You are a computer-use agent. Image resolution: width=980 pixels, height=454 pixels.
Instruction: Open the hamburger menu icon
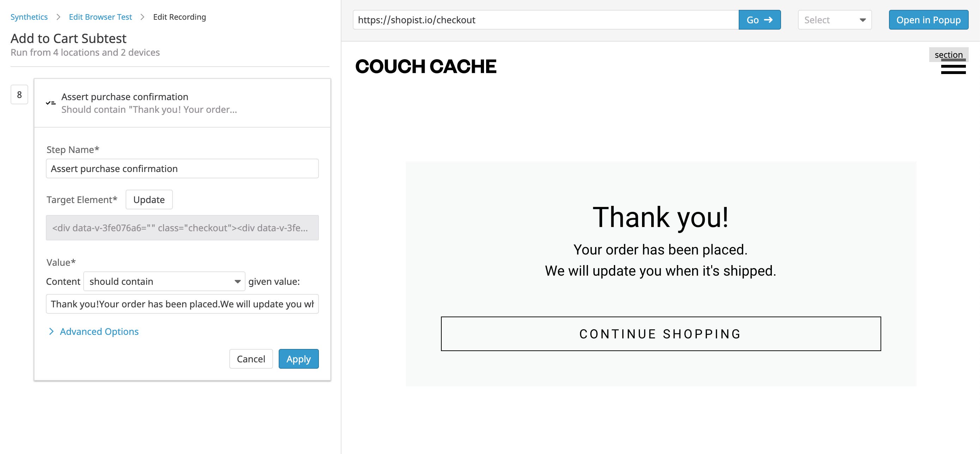[x=953, y=68]
